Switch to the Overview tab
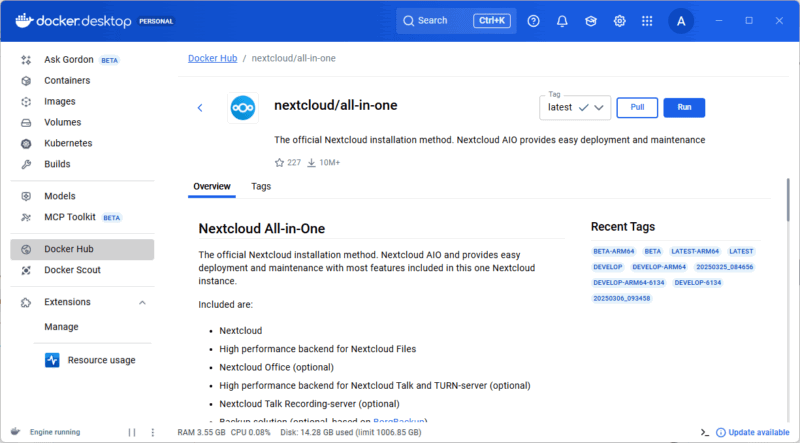This screenshot has width=800, height=443. [212, 186]
